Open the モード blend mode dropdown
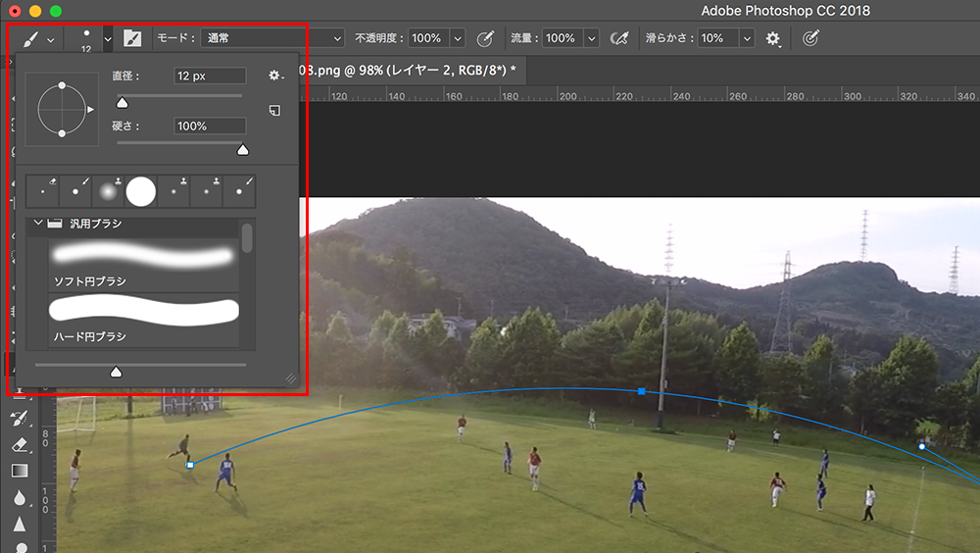 272,38
